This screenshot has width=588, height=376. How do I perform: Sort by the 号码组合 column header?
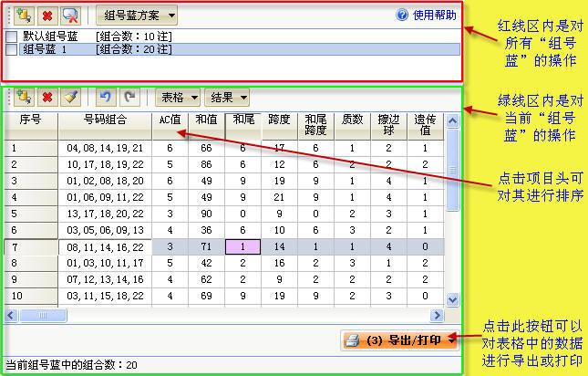105,120
